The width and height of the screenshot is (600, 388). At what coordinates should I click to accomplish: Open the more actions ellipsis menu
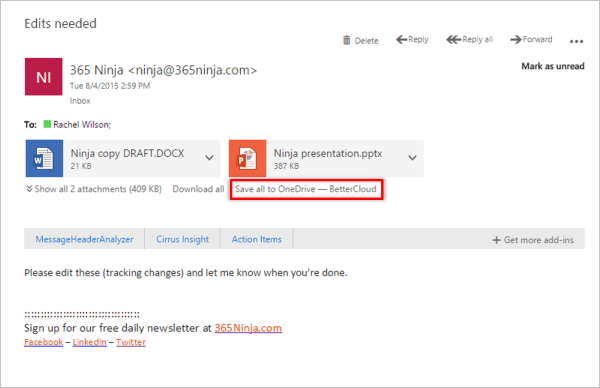pyautogui.click(x=576, y=41)
